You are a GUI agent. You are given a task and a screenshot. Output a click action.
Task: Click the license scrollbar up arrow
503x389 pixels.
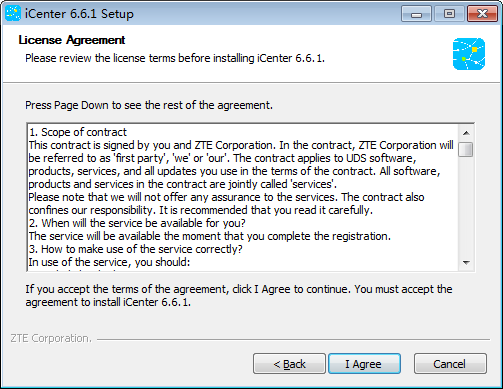point(466,133)
